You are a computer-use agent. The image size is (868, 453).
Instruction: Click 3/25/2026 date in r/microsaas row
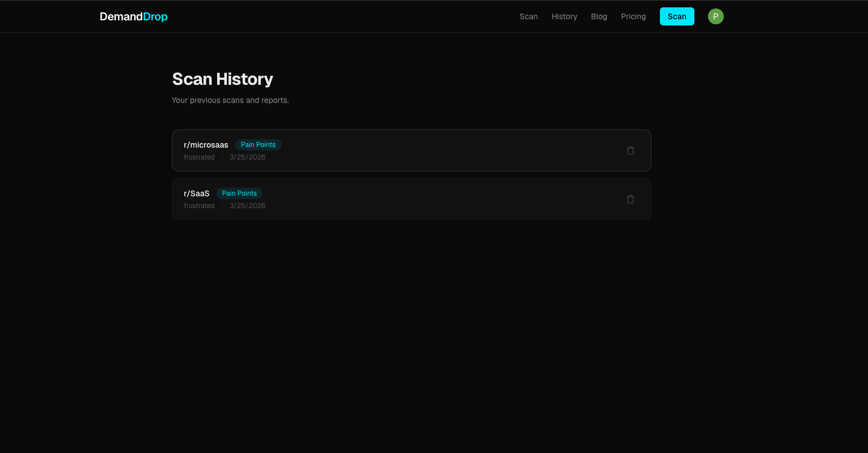pos(248,157)
